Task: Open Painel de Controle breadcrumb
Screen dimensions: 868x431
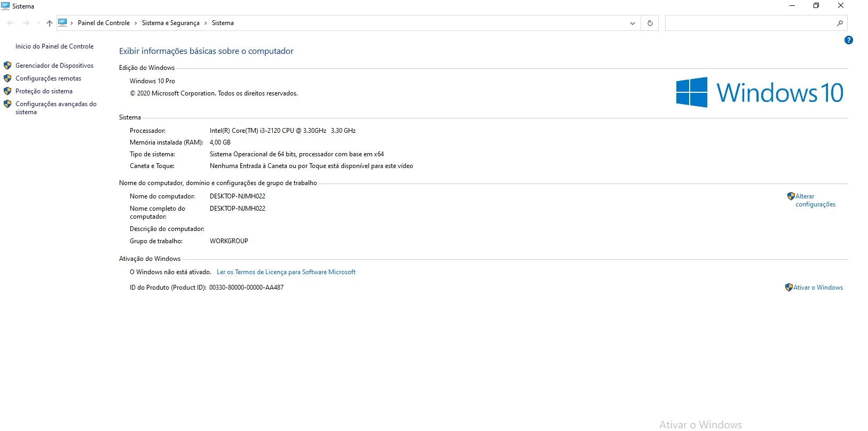Action: click(x=104, y=23)
